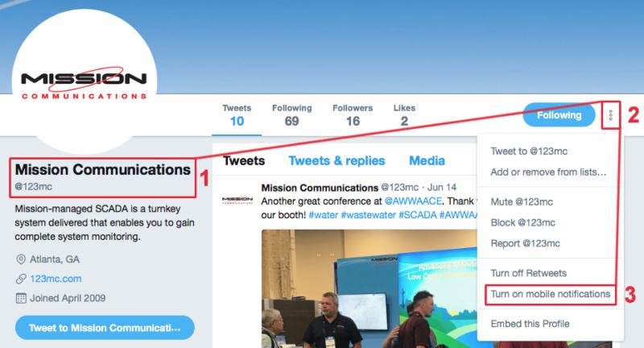Click the small Mission avatar beside the tweet
This screenshot has height=348, width=644.
pos(237,200)
